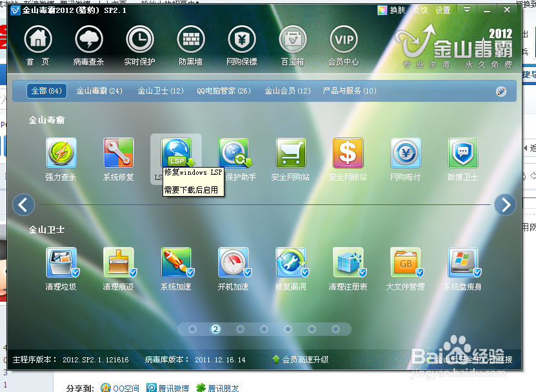Open the 实时保护 real-time protection page
The image size is (536, 392).
(139, 40)
